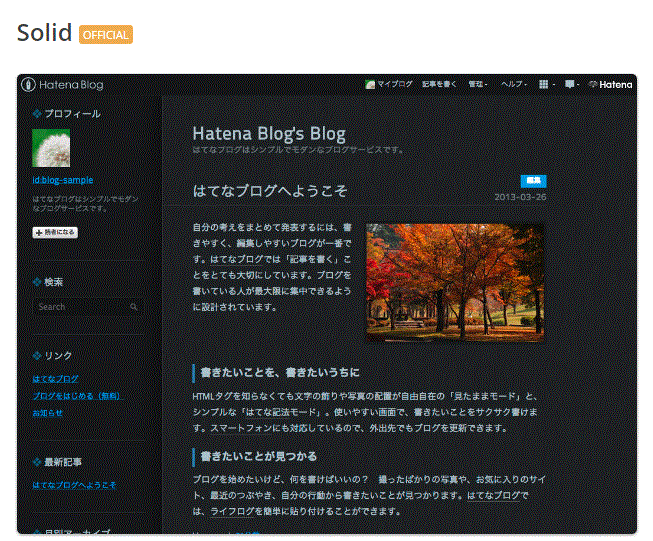The width and height of the screenshot is (653, 541).
Task: Click the 2013-03-26 date text
Action: pos(520,197)
